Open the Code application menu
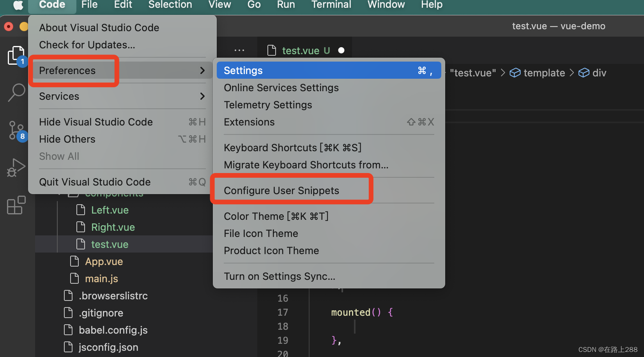This screenshot has width=644, height=357. pyautogui.click(x=52, y=5)
